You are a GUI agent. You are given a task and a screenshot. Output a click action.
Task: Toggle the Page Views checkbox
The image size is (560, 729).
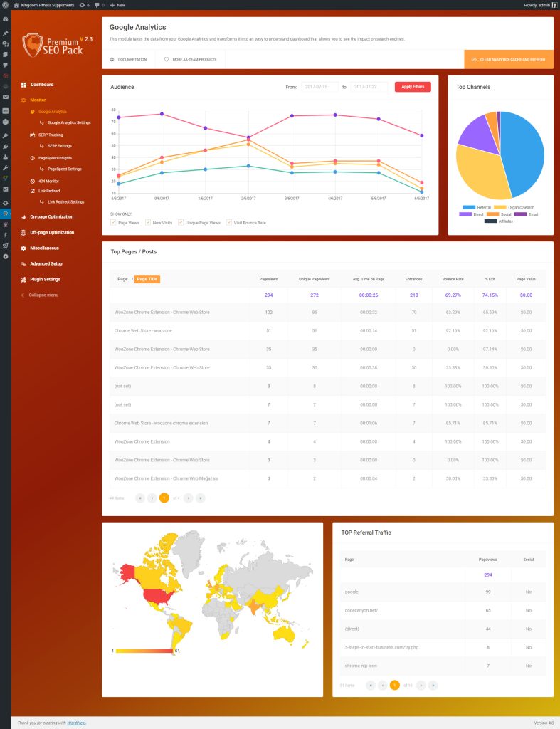point(113,222)
